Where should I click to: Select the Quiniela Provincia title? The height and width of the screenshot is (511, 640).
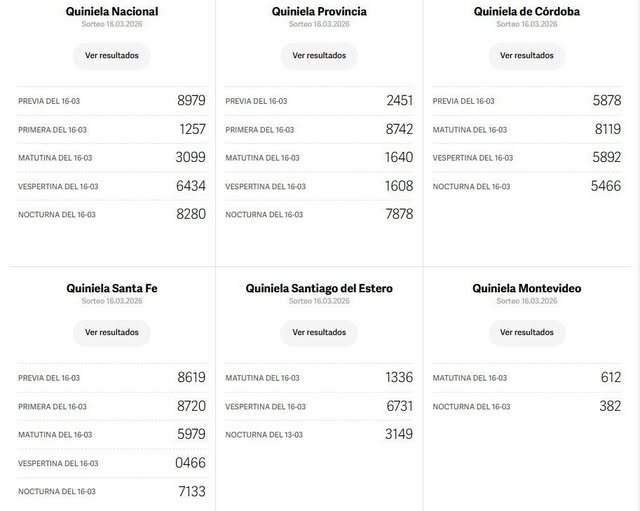319,12
